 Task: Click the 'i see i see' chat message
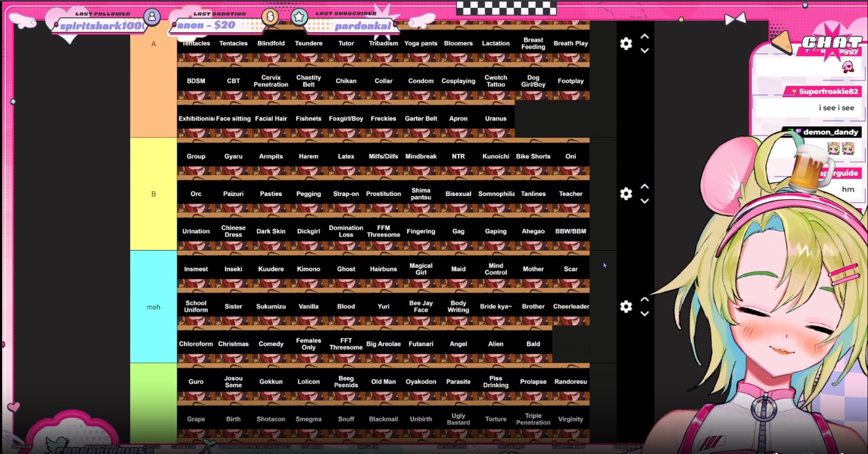pos(836,108)
